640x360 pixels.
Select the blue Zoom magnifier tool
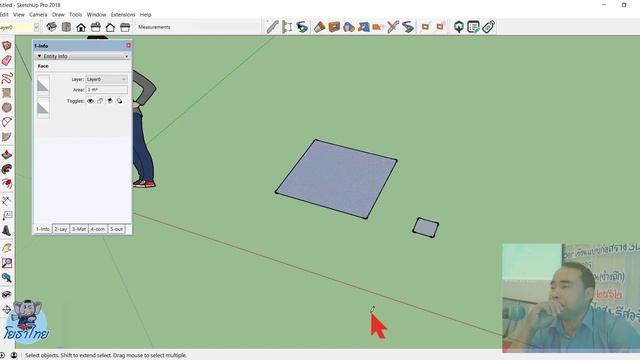[7, 278]
